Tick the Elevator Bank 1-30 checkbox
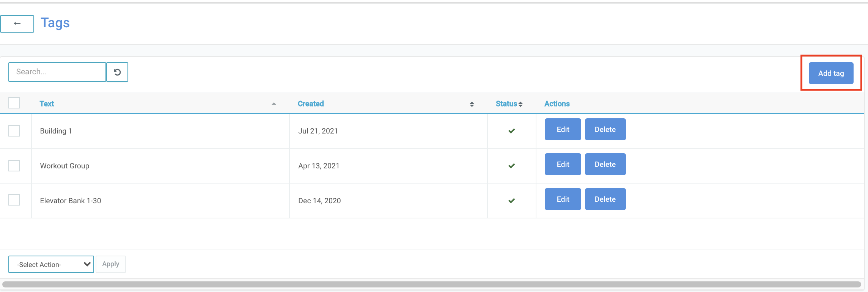 (14, 200)
